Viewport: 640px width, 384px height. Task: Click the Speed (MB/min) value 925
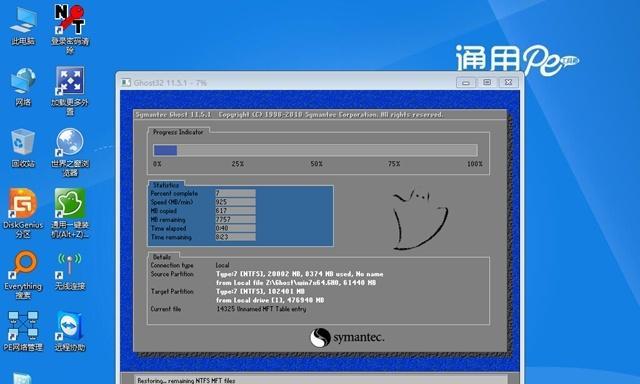coord(236,202)
